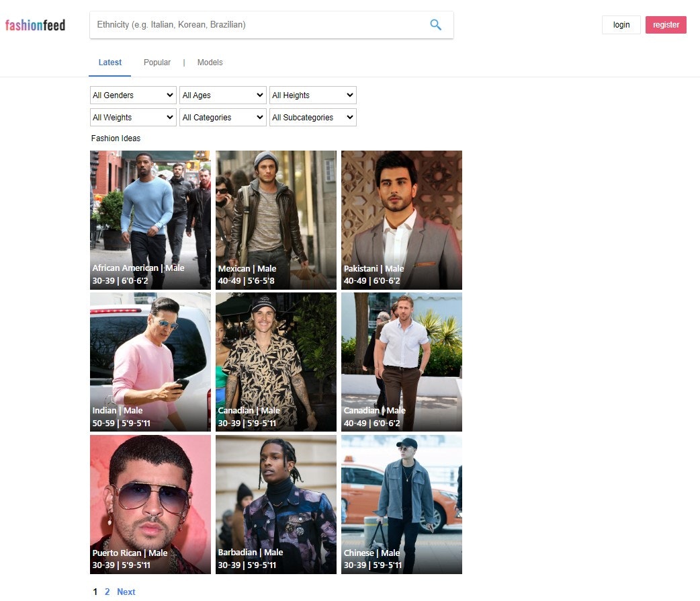Click the login button

pos(621,24)
